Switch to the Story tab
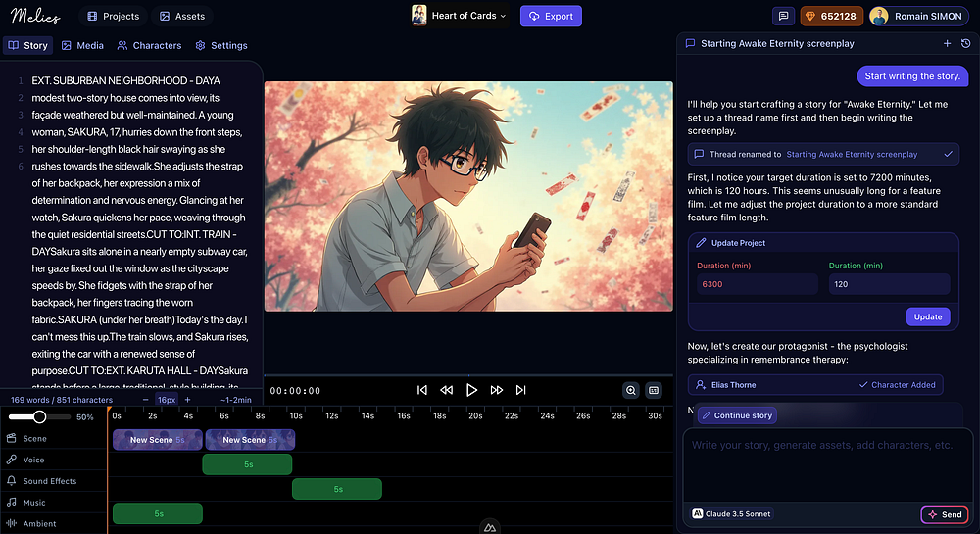 tap(28, 46)
